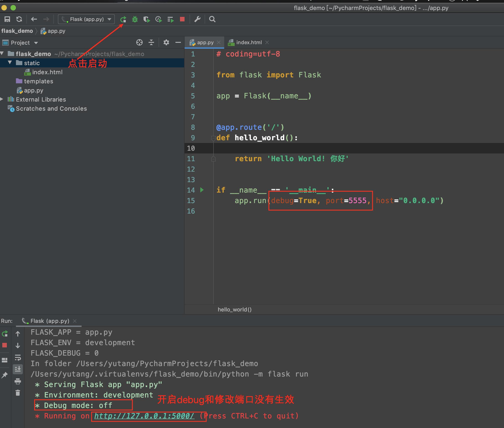504x428 pixels.
Task: Print the console output
Action: click(x=18, y=381)
